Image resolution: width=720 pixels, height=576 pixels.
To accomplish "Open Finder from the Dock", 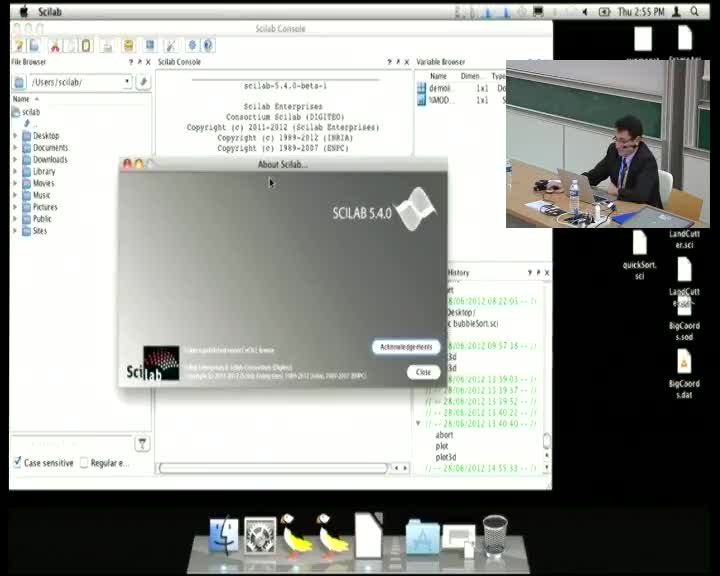I will pos(224,536).
